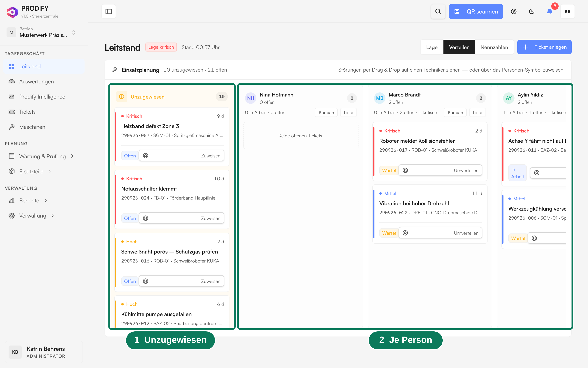The height and width of the screenshot is (368, 588).
Task: Click person icon on Heizband defekt Zone 3
Action: pos(146,156)
